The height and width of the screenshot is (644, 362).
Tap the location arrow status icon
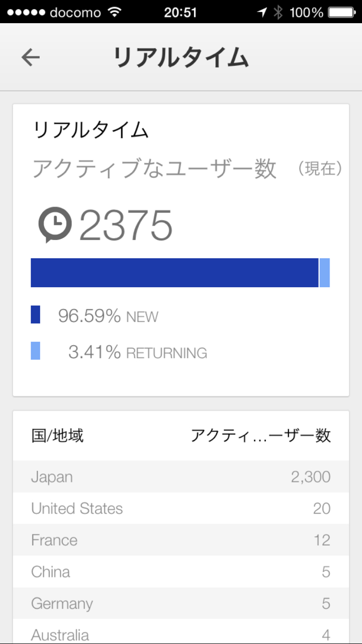262,12
